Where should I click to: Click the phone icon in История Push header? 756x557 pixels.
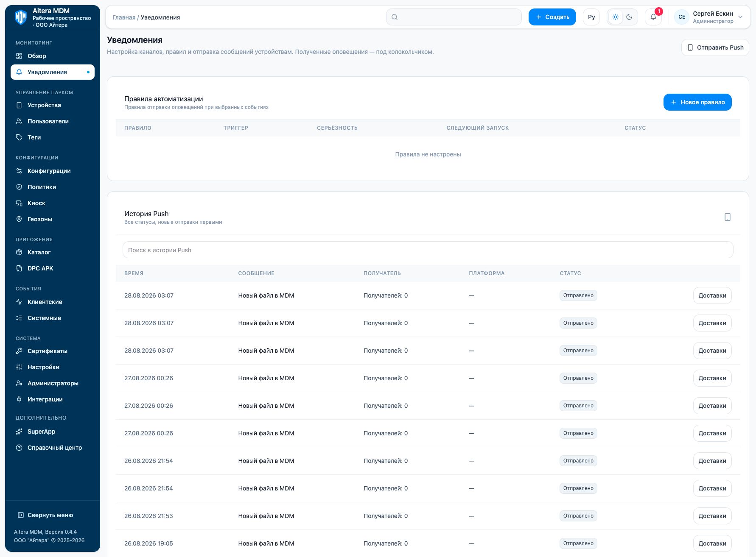[x=727, y=217]
